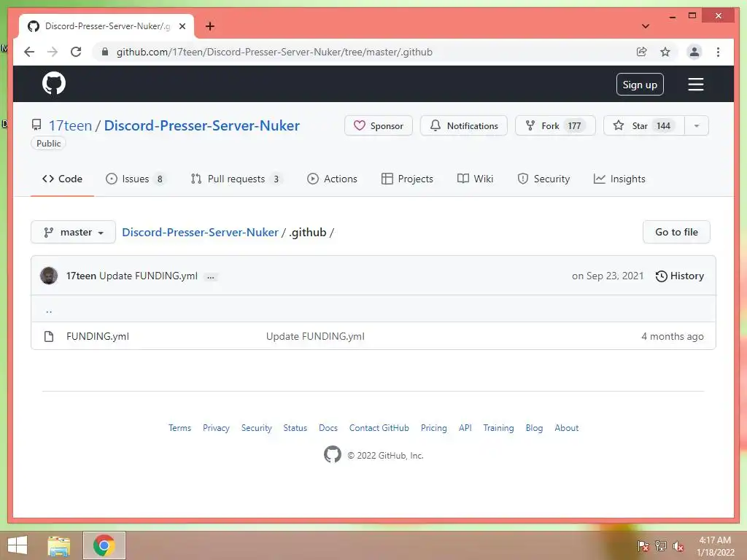
Task: Click the Sponsor button
Action: coord(379,125)
